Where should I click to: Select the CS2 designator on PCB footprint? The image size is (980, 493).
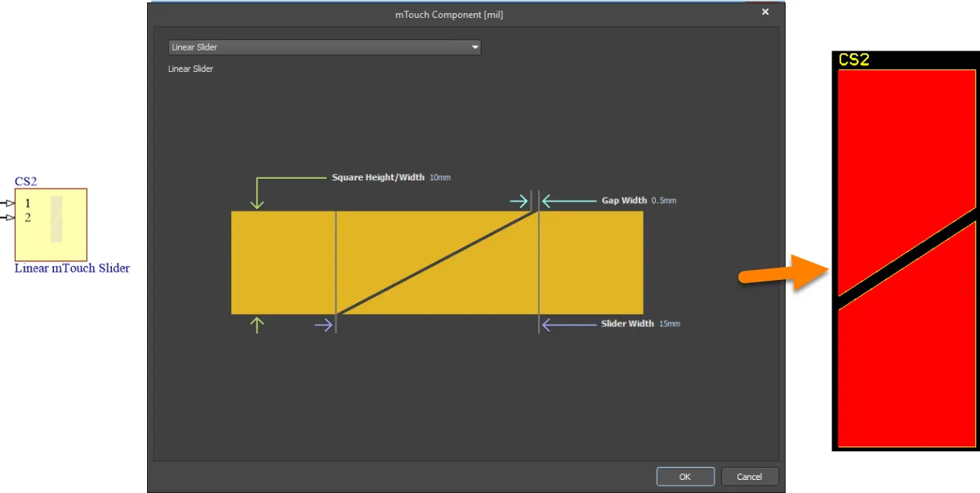point(854,60)
